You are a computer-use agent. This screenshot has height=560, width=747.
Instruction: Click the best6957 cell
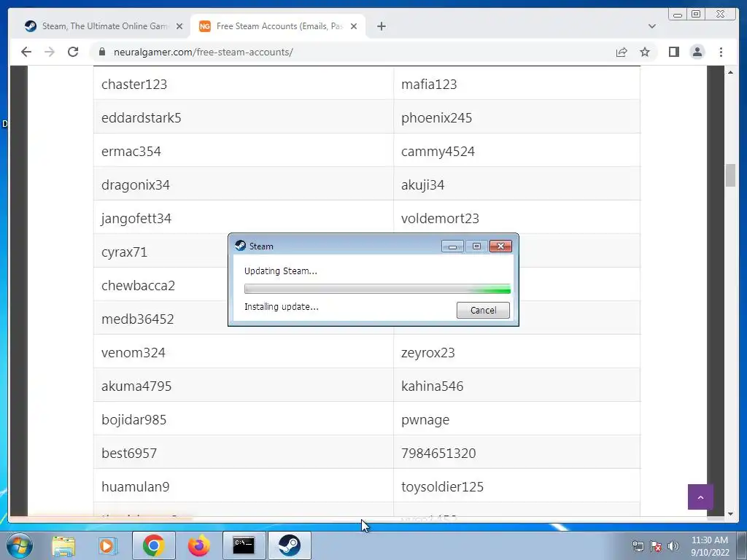pos(244,452)
